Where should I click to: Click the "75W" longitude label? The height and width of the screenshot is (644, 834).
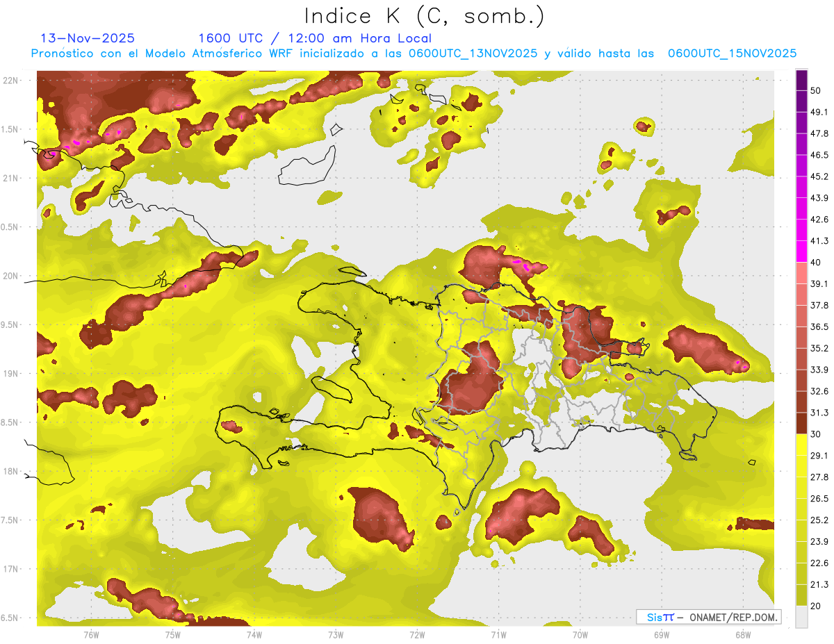tap(173, 634)
